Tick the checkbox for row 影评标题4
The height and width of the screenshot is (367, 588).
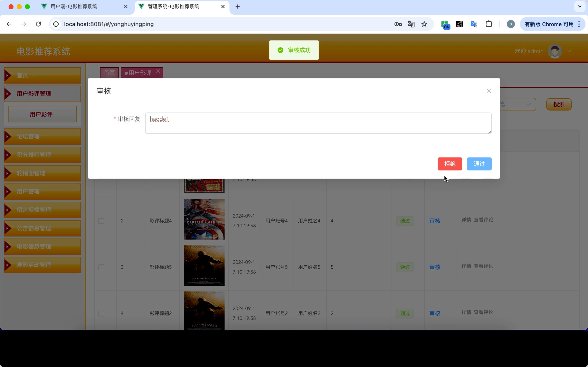pyautogui.click(x=101, y=221)
